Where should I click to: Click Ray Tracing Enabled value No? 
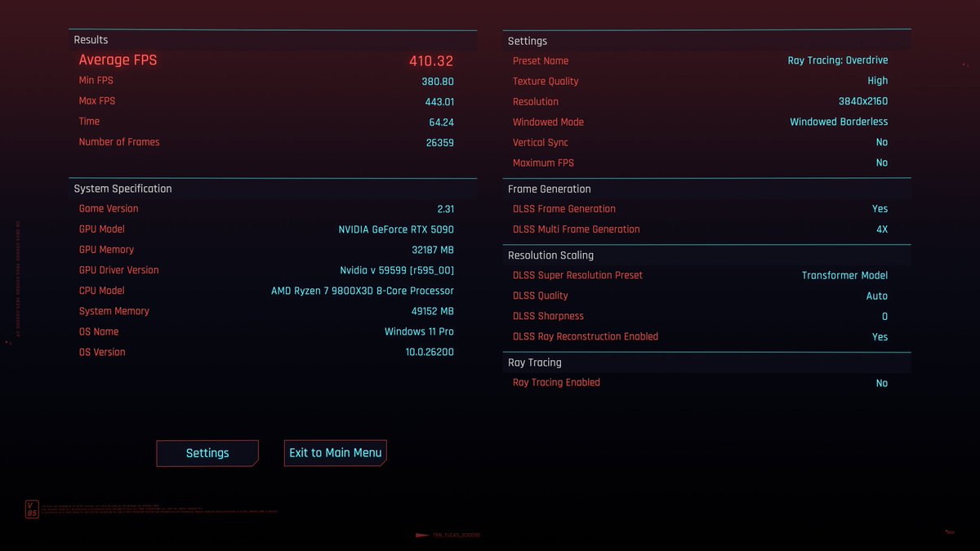pos(882,384)
